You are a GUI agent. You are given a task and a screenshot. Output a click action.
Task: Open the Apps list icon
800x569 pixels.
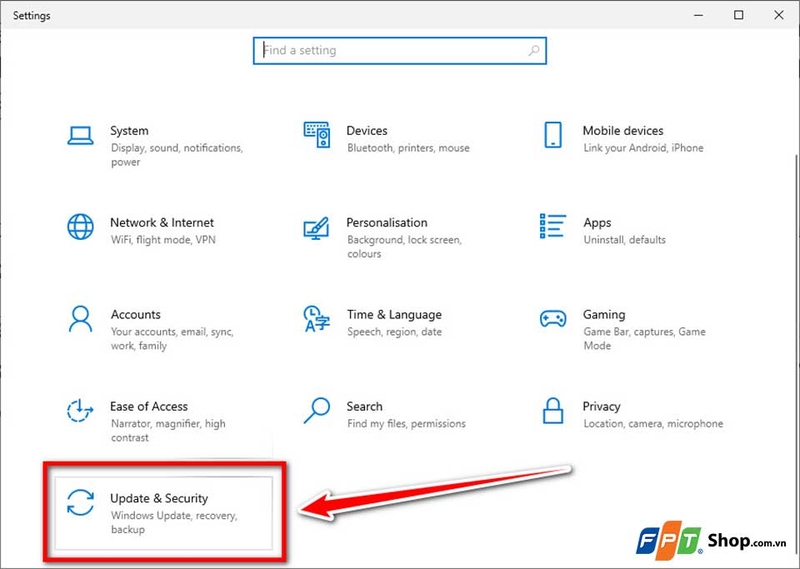553,226
